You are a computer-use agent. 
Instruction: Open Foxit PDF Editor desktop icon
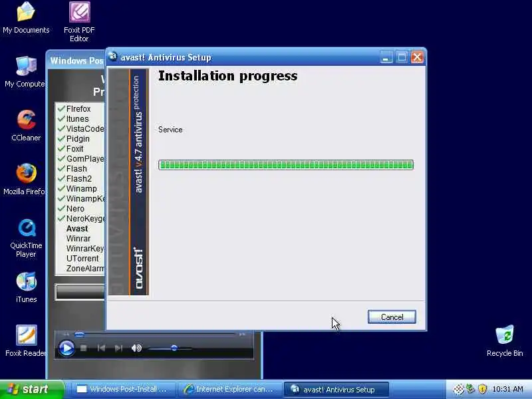click(79, 21)
